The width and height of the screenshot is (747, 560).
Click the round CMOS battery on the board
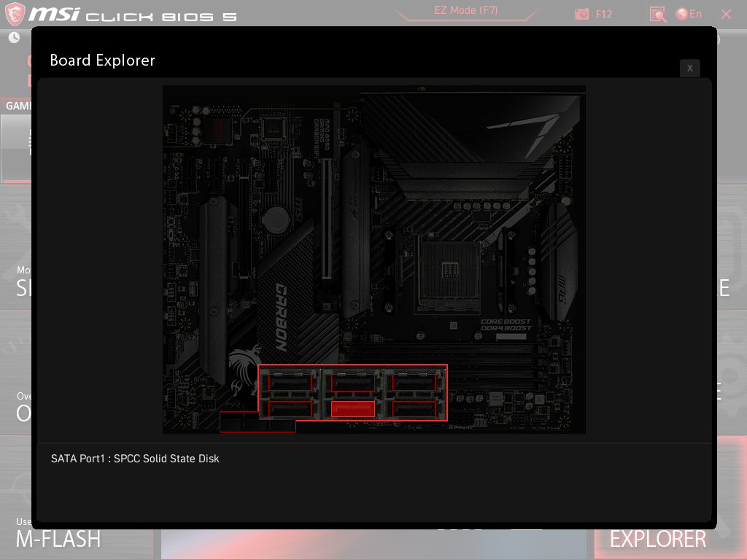point(276,219)
